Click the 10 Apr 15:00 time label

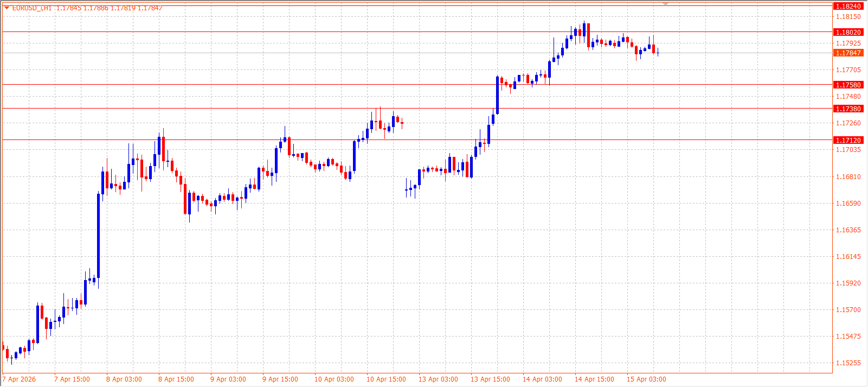pos(386,379)
